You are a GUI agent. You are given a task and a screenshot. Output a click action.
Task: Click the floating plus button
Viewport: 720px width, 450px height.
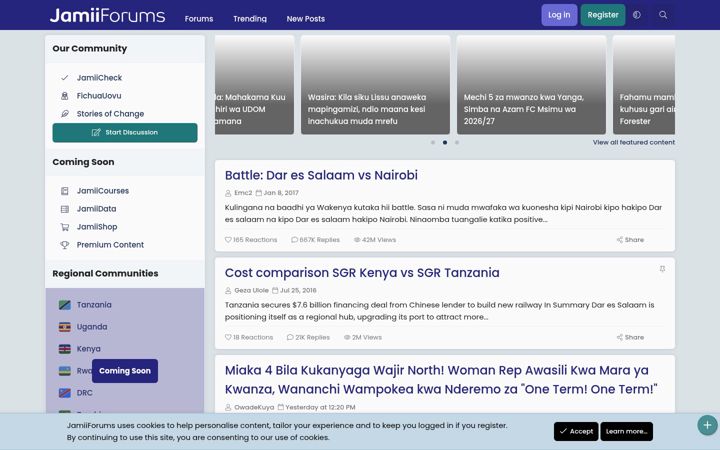[707, 425]
